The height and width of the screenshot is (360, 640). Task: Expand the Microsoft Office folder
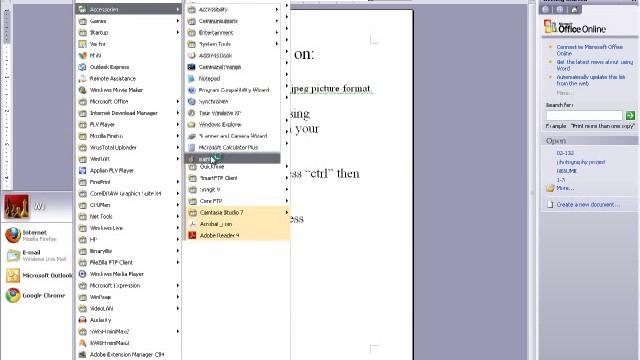[128, 101]
